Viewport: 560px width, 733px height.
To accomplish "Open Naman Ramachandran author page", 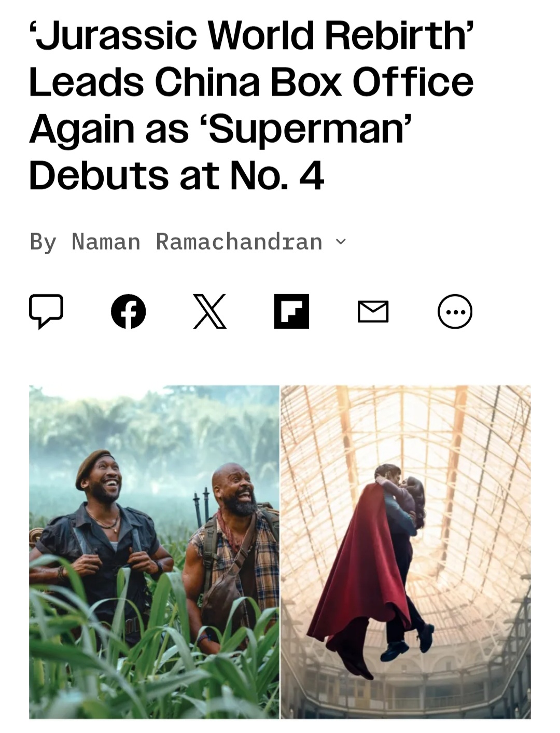I will point(197,242).
